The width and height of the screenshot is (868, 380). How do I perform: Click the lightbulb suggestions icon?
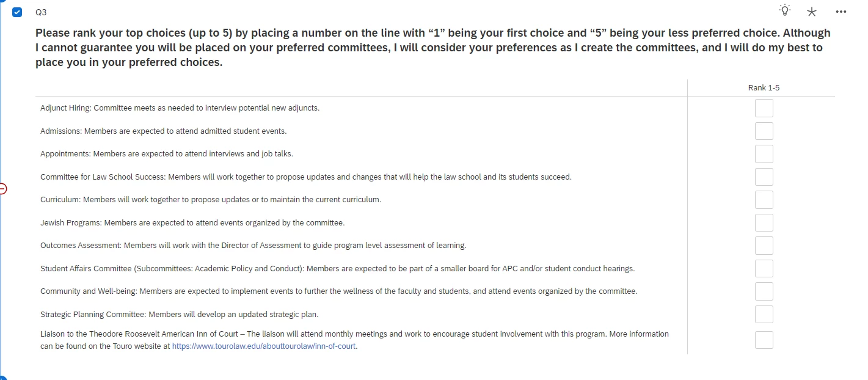pos(784,10)
